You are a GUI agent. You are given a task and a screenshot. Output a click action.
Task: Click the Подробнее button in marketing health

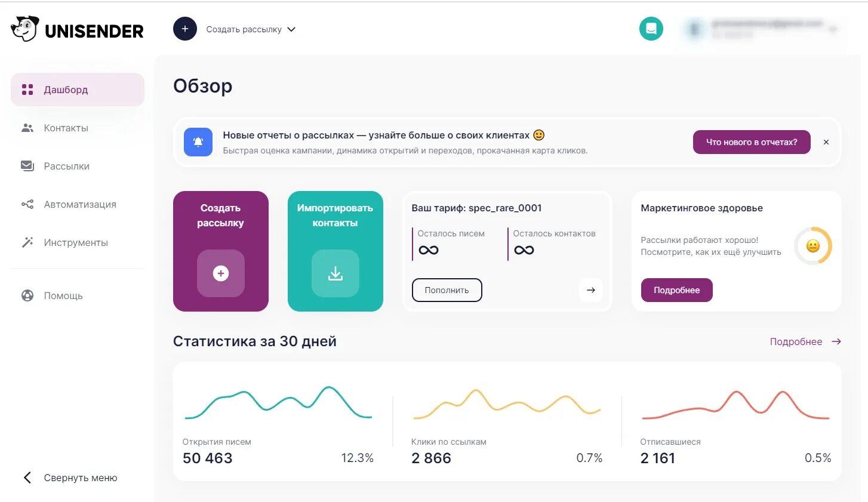677,290
